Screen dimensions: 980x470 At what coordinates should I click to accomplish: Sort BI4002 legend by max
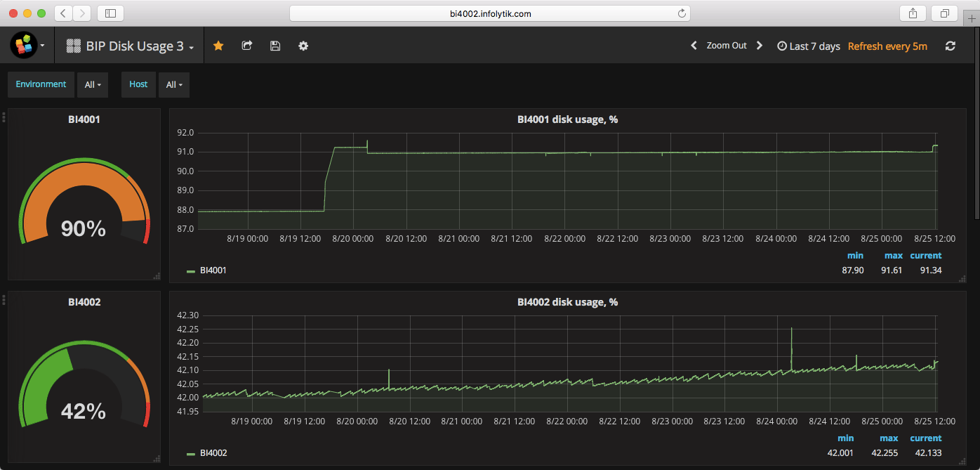click(889, 438)
